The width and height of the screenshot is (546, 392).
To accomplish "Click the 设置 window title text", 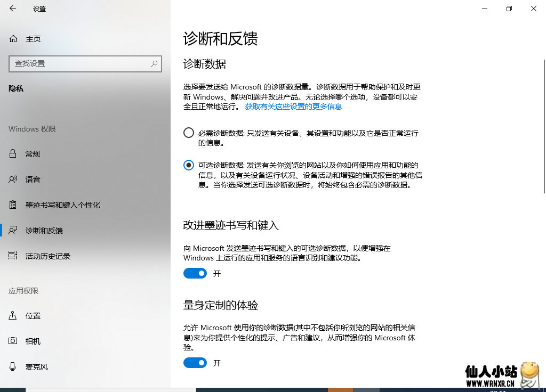I will (39, 9).
